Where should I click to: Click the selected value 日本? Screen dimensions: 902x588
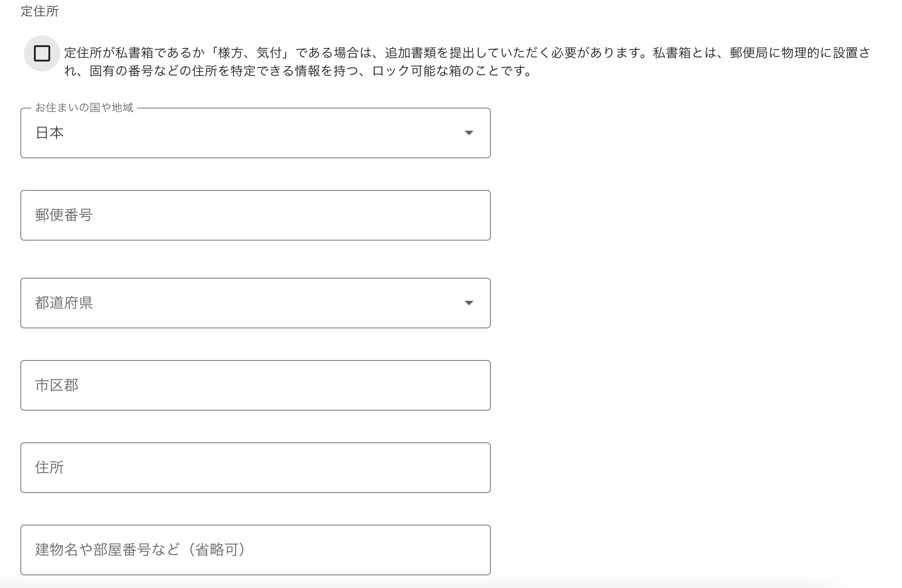pos(50,133)
